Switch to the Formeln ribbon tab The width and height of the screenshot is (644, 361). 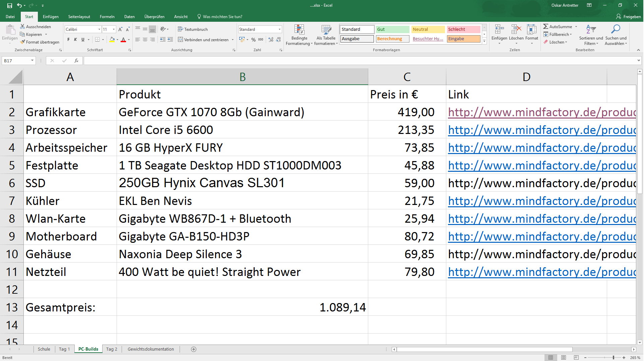107,16
